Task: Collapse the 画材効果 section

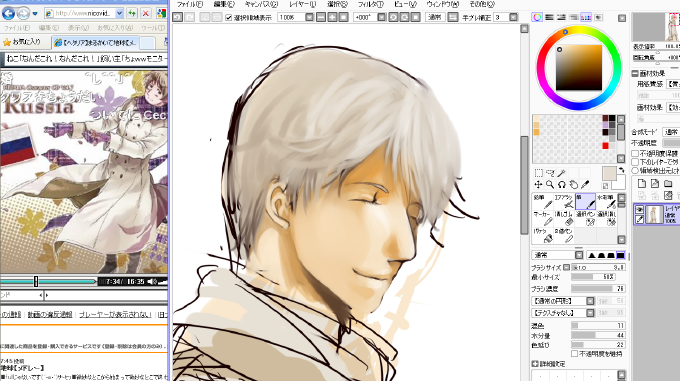Action: click(x=634, y=73)
